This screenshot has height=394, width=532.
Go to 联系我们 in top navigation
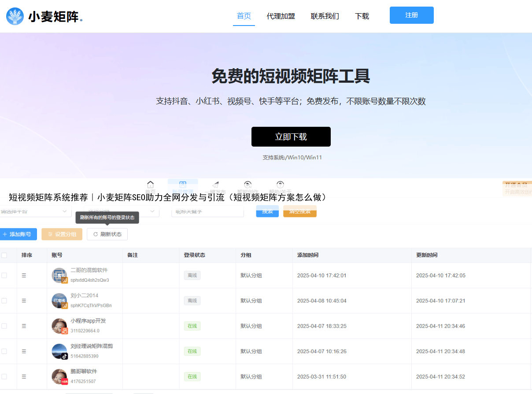pos(325,16)
